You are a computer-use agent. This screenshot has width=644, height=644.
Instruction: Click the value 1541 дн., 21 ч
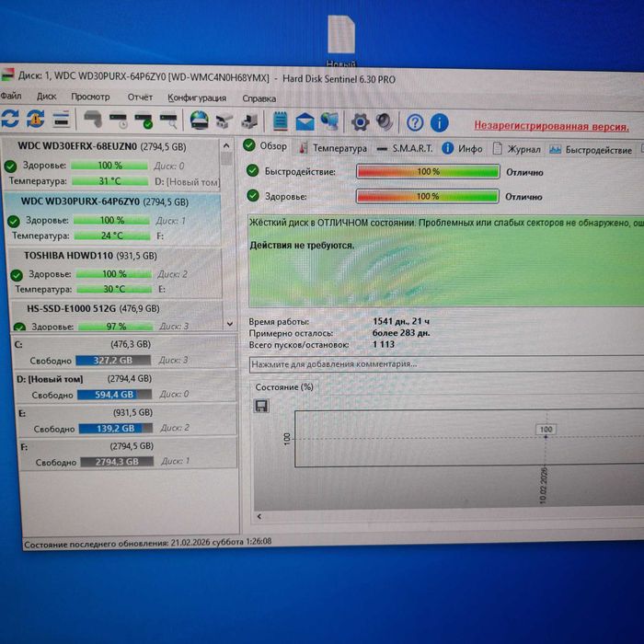point(401,321)
